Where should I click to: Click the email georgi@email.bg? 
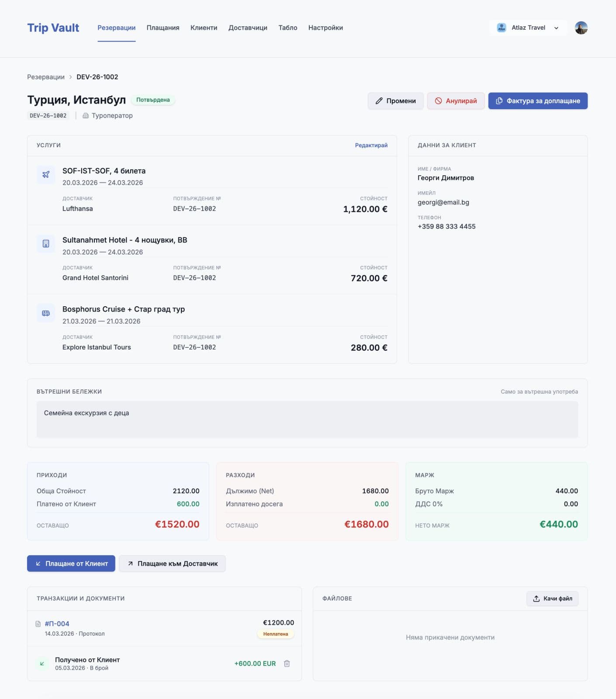(443, 202)
